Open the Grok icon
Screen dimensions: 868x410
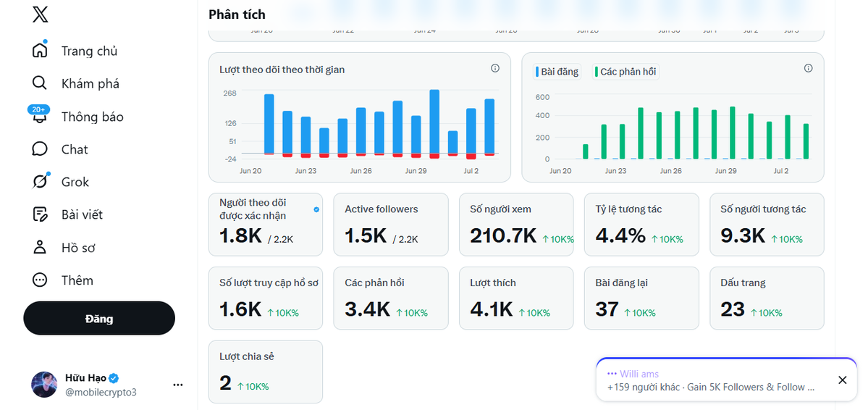point(40,182)
